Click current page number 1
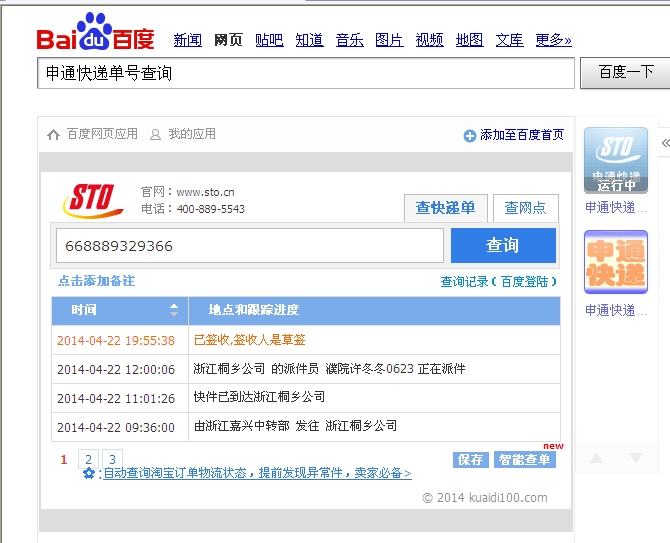The height and width of the screenshot is (543, 670). tap(64, 460)
